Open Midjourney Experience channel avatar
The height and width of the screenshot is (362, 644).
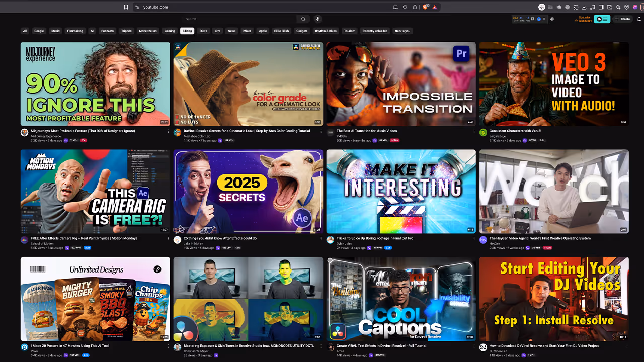point(24,133)
